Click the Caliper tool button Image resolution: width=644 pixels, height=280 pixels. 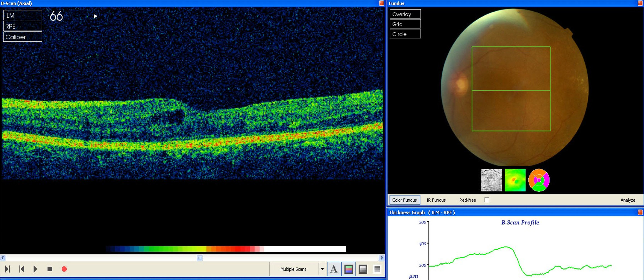tap(23, 37)
